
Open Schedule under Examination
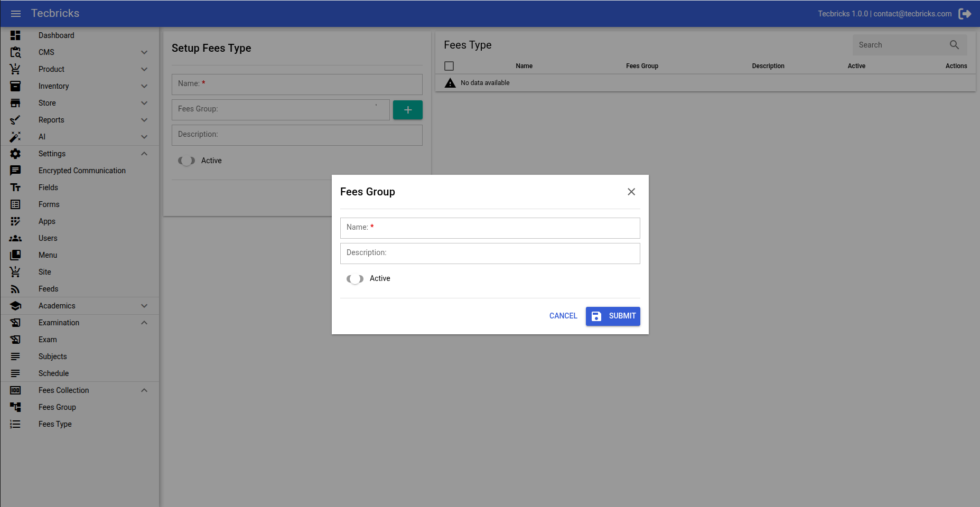coord(79,373)
